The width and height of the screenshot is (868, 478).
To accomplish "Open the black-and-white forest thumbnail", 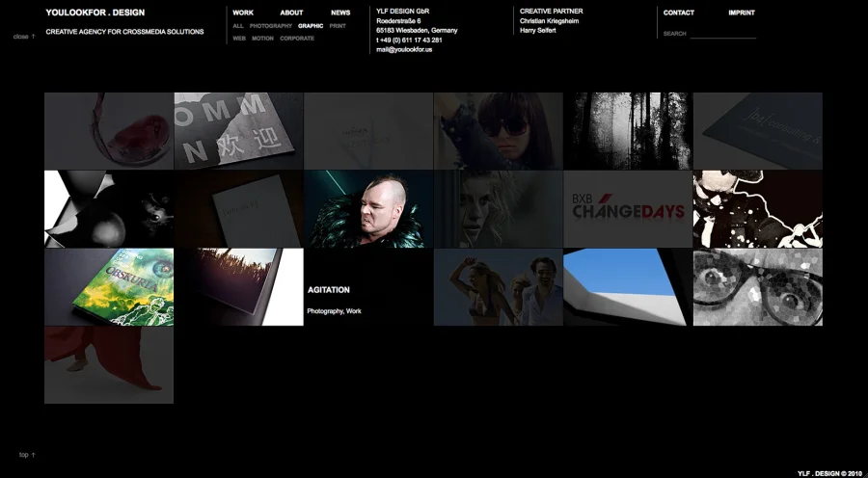I will click(628, 131).
